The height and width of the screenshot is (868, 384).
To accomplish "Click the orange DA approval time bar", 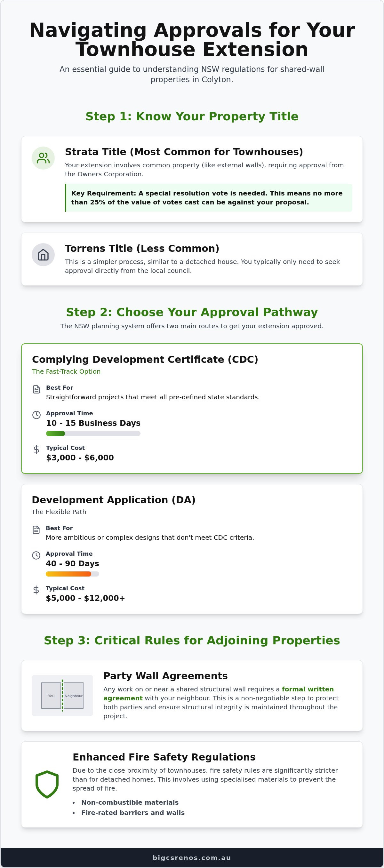I will point(73,574).
